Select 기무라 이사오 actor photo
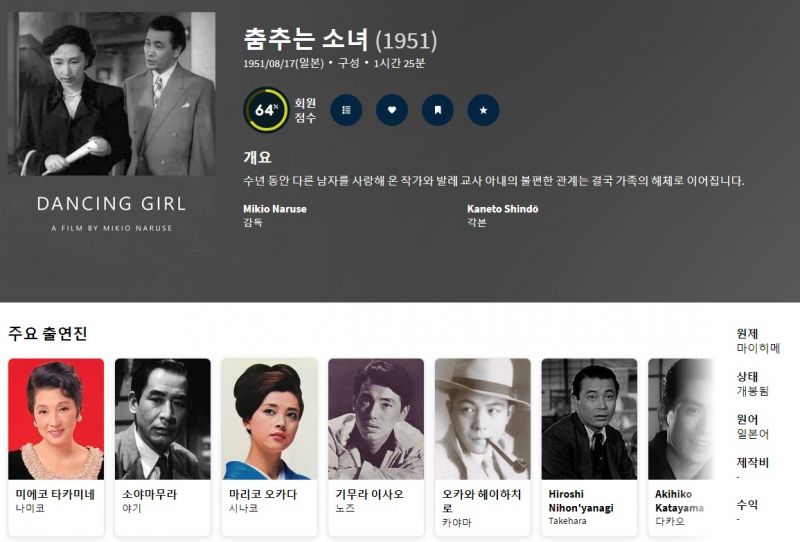Viewport: 800px width, 542px height. pyautogui.click(x=376, y=419)
